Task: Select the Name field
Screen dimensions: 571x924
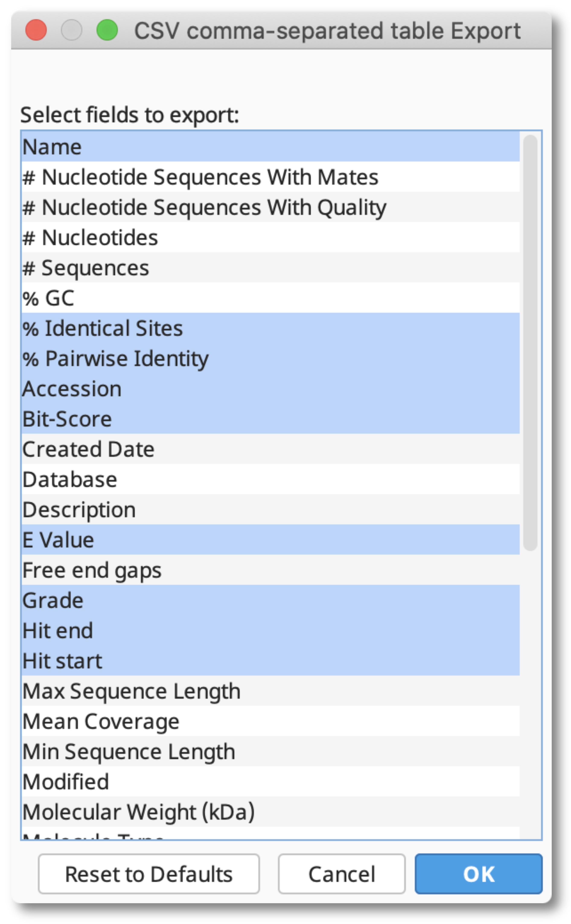Action: pyautogui.click(x=270, y=147)
